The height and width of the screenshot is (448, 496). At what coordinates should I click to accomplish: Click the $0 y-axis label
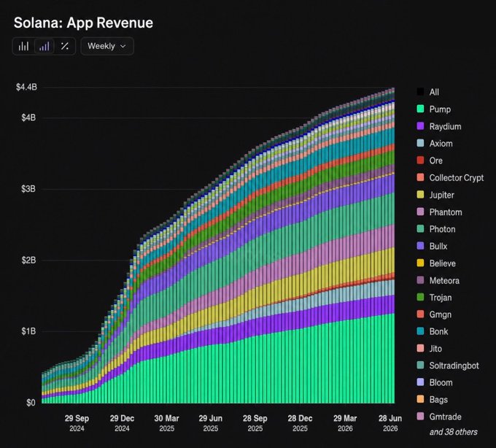(x=31, y=403)
